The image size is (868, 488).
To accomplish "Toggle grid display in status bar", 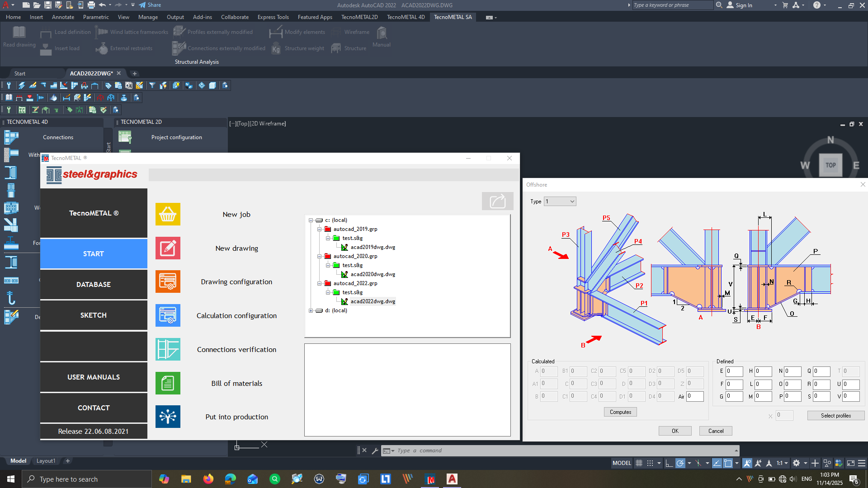I will [639, 463].
